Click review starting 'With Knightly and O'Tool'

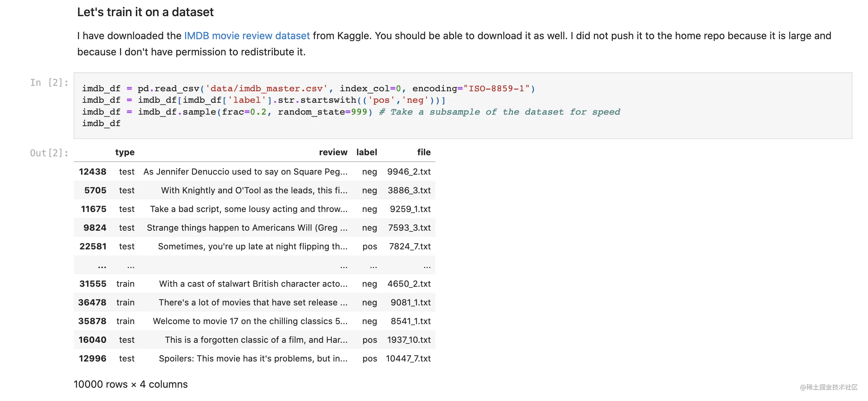click(254, 190)
